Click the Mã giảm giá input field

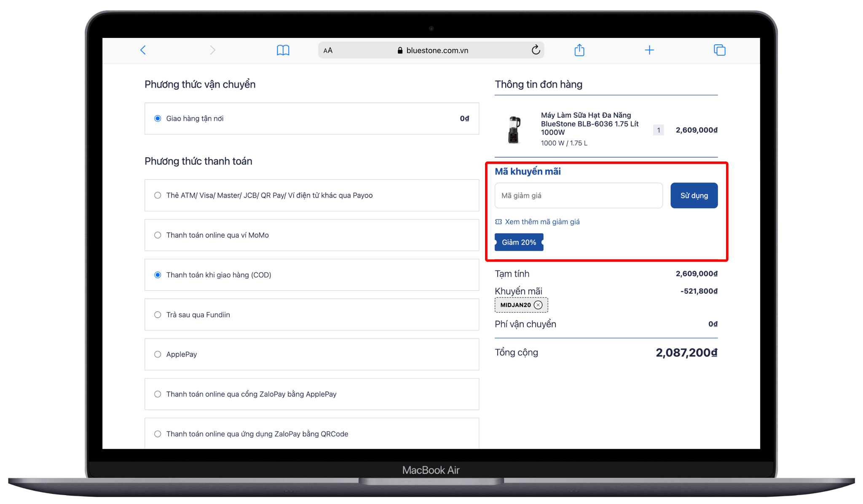(x=578, y=196)
